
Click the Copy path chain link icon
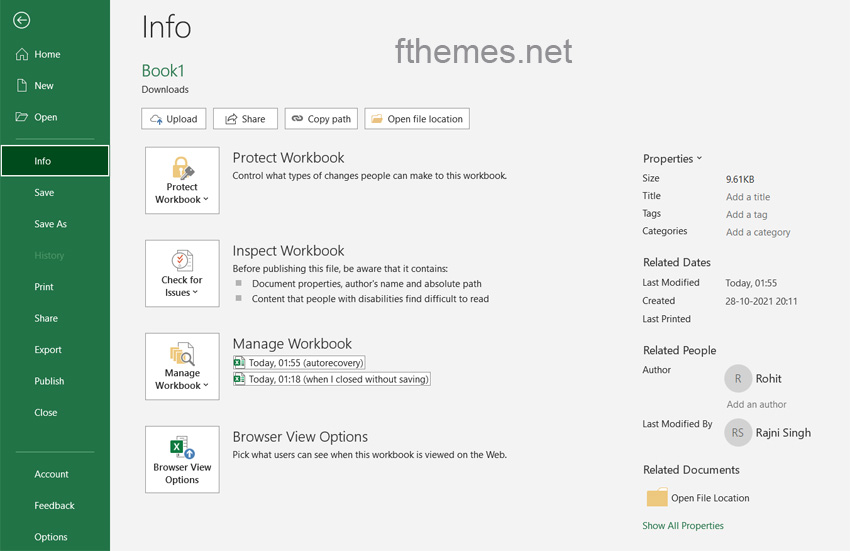(x=297, y=118)
